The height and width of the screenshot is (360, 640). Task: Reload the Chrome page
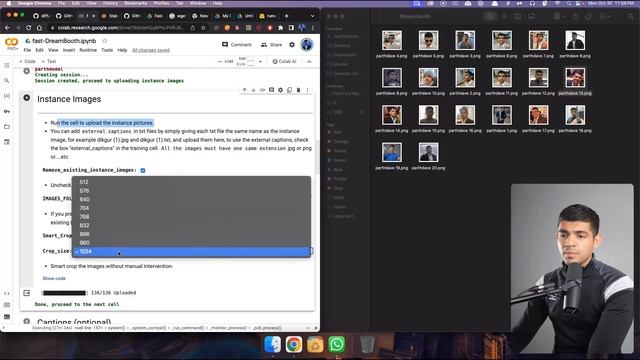[28, 28]
